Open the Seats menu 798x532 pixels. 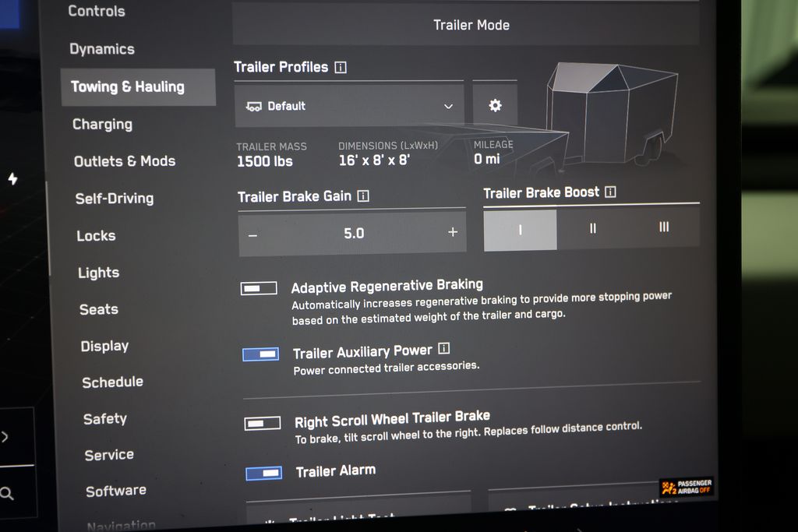(99, 309)
